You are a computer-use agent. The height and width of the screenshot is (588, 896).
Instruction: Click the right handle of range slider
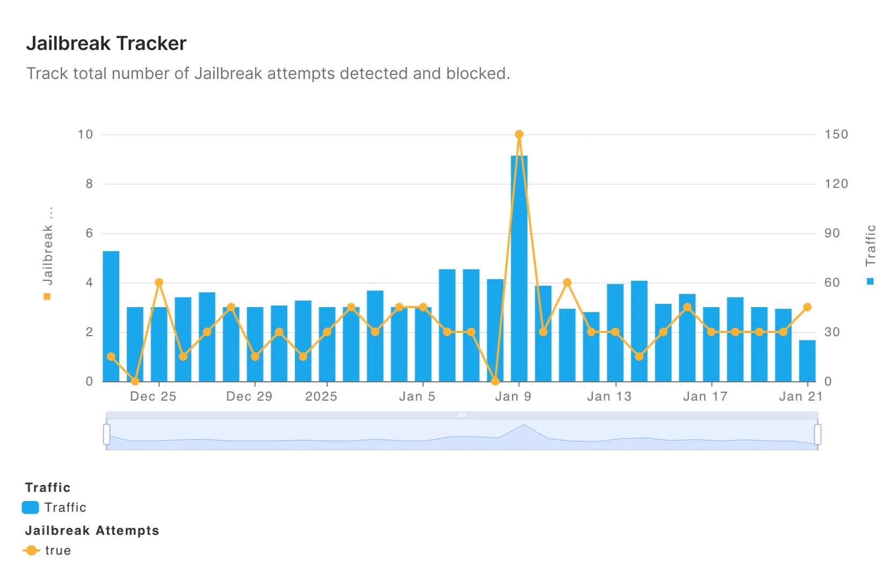coord(818,434)
